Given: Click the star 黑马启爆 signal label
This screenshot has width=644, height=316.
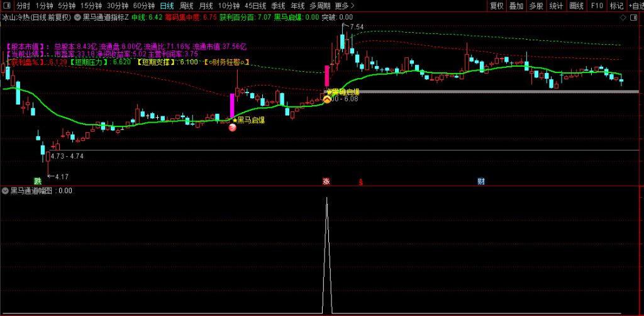Looking at the screenshot, I should tap(248, 120).
